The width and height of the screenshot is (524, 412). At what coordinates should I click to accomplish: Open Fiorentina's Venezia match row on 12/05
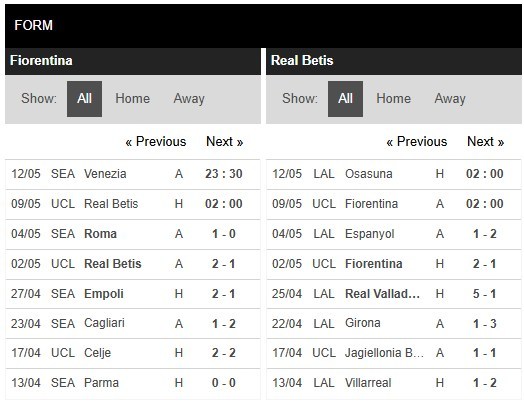point(133,174)
